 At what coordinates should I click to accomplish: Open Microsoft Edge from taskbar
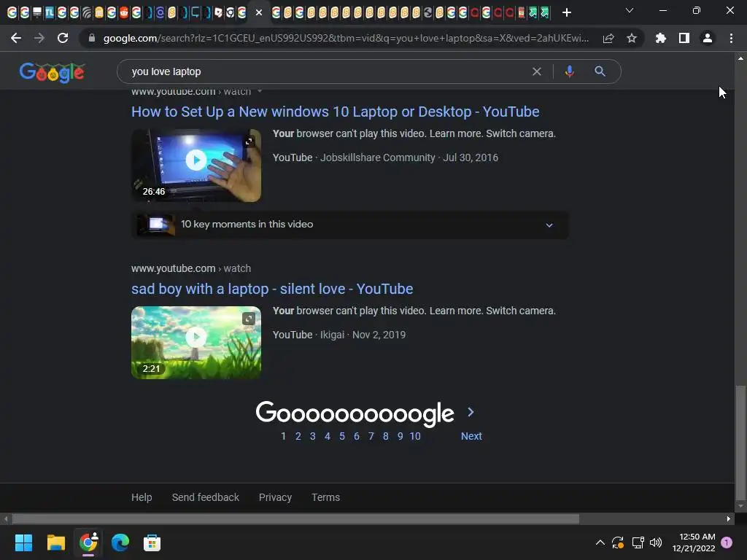click(120, 542)
